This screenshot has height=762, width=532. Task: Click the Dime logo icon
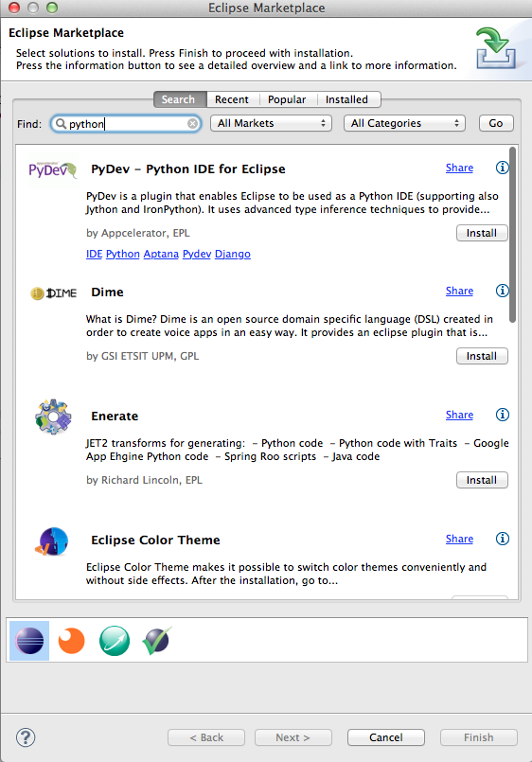point(54,293)
